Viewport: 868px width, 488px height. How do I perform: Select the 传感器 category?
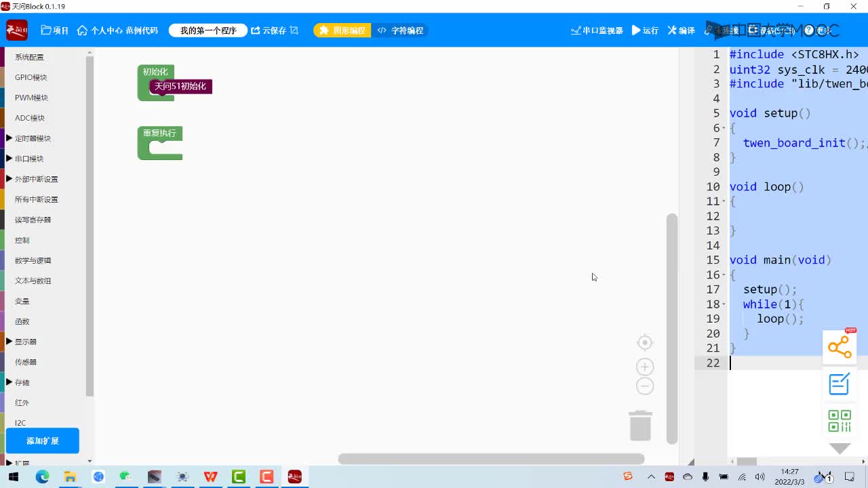[26, 362]
